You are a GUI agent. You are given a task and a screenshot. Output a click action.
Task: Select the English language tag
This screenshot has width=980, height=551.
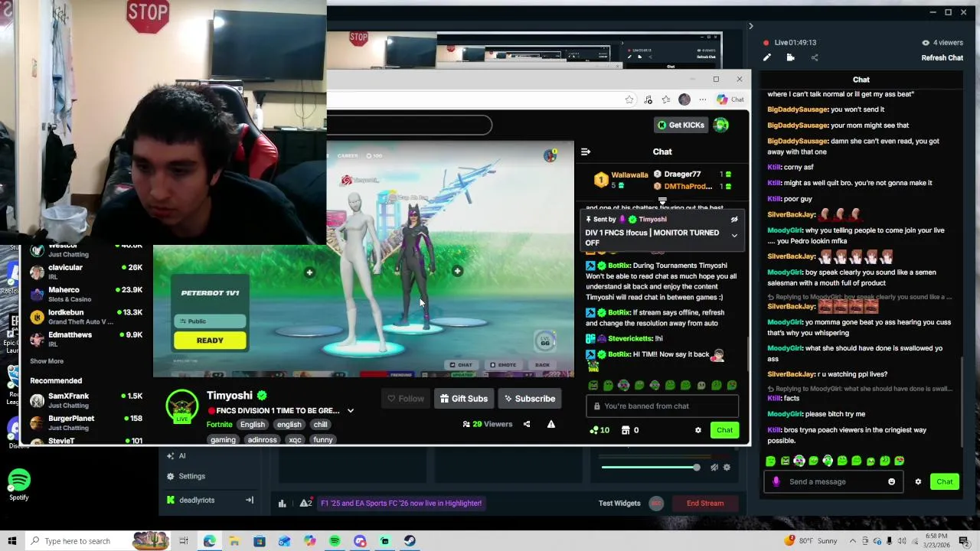click(252, 425)
